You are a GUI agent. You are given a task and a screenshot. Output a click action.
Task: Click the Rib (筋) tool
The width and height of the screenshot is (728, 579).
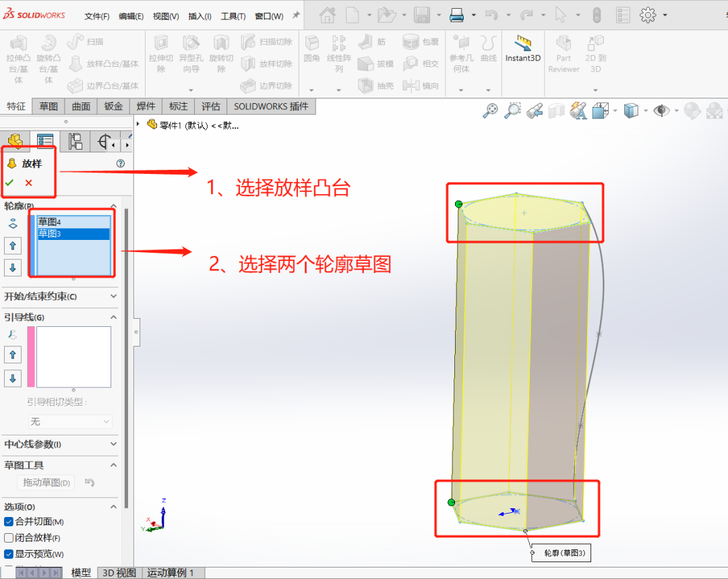pyautogui.click(x=372, y=42)
